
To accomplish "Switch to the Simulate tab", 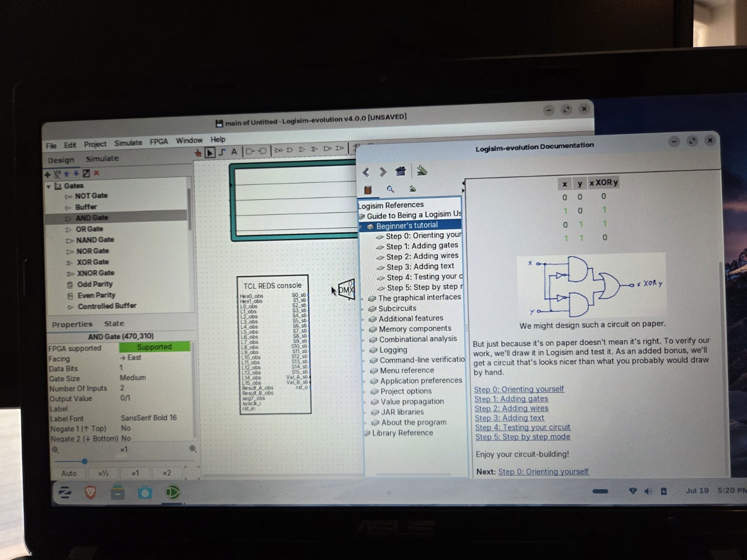I will 102,159.
